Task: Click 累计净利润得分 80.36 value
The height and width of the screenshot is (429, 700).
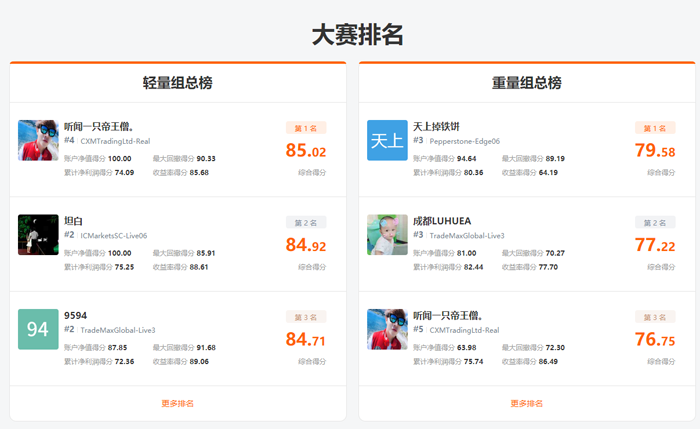Action: point(473,172)
